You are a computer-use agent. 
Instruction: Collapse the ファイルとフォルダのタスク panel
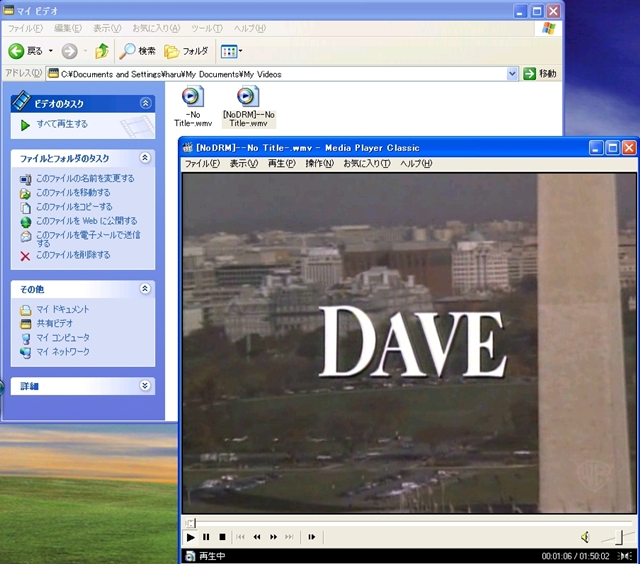pos(145,158)
